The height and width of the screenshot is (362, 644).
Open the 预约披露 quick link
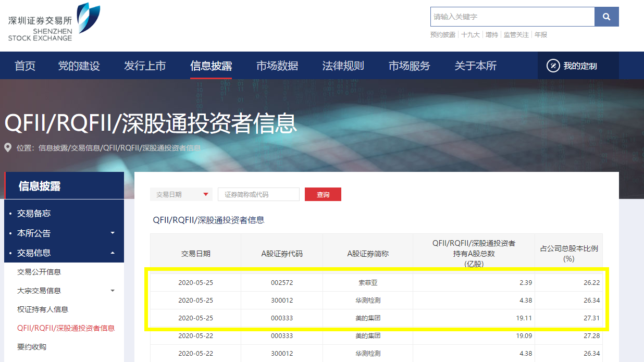click(x=443, y=35)
